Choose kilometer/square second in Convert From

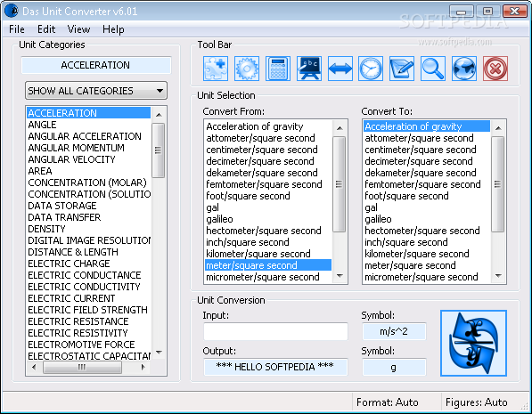coord(268,254)
